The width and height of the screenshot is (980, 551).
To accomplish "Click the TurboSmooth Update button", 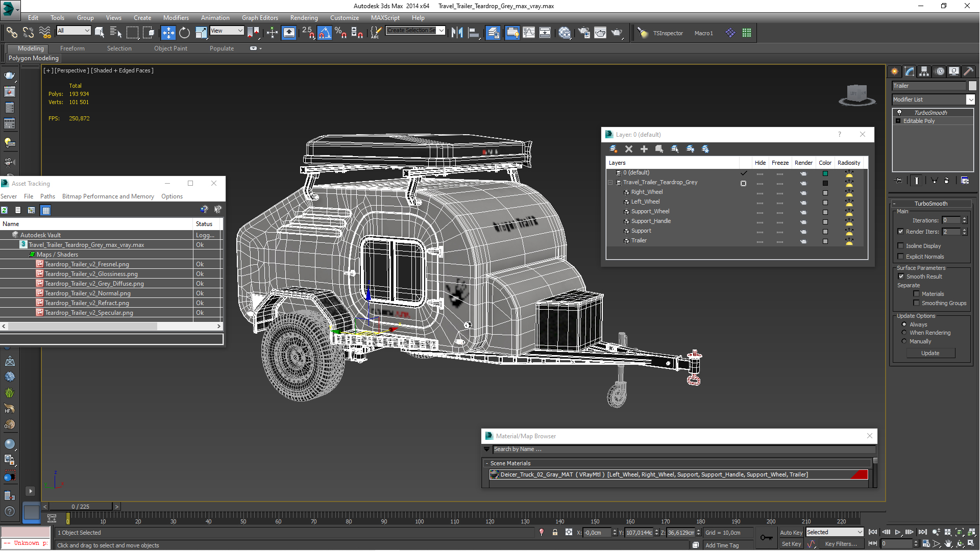I will click(x=930, y=353).
